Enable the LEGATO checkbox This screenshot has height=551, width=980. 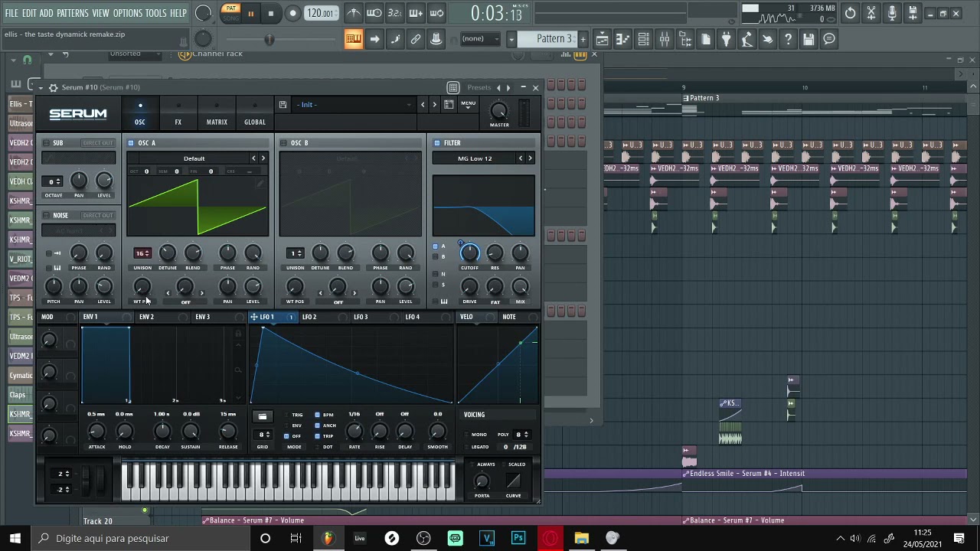pyautogui.click(x=466, y=447)
